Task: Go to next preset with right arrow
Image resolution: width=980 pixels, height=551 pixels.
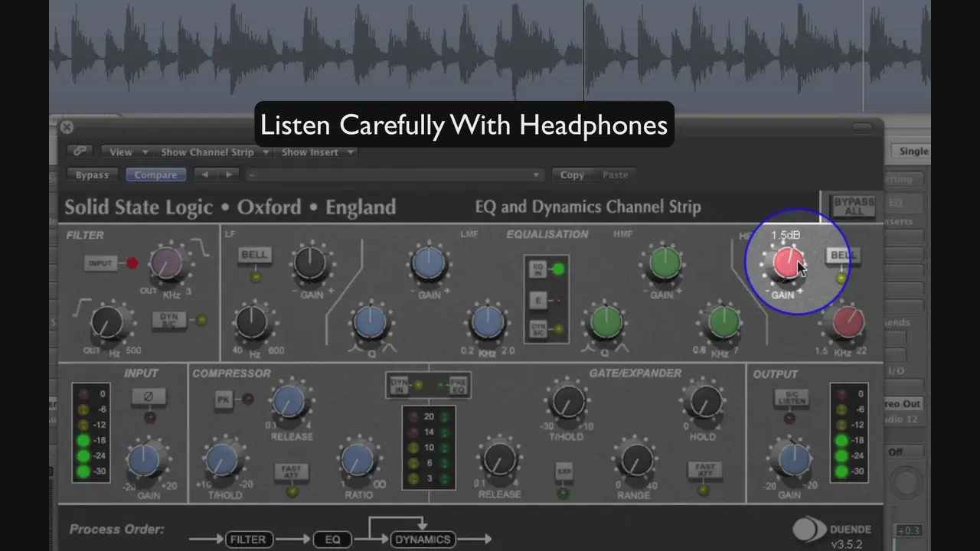Action: click(x=227, y=174)
